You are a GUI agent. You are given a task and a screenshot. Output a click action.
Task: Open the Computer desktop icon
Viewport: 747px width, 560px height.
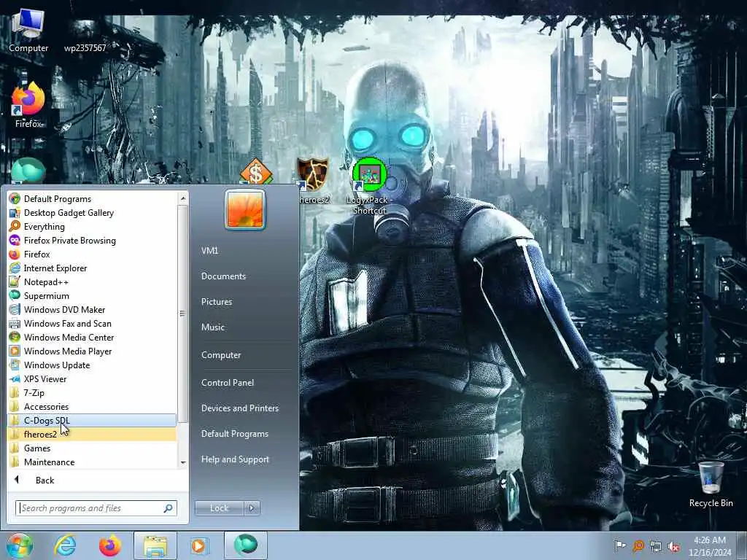click(x=28, y=30)
